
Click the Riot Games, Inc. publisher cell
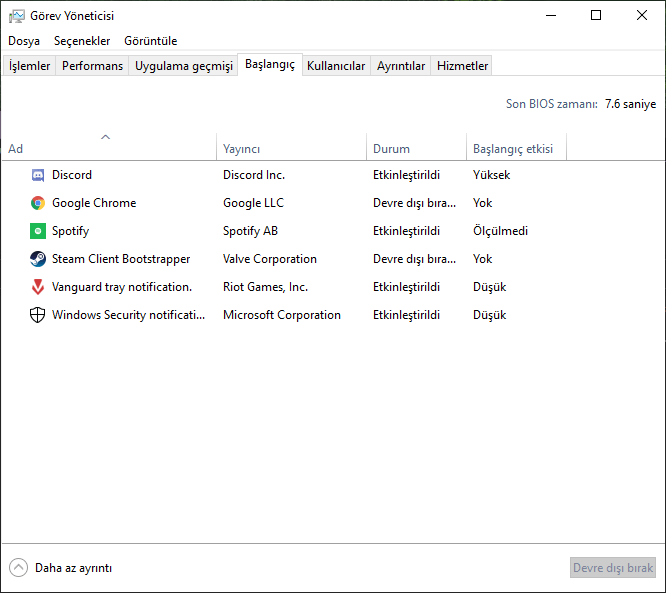(265, 287)
